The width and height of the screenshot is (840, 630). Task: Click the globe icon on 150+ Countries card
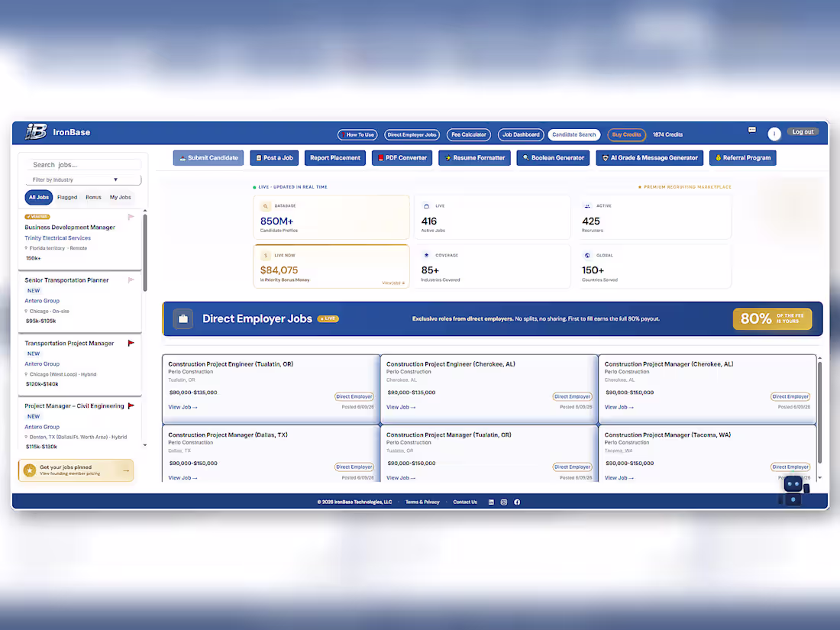point(587,256)
